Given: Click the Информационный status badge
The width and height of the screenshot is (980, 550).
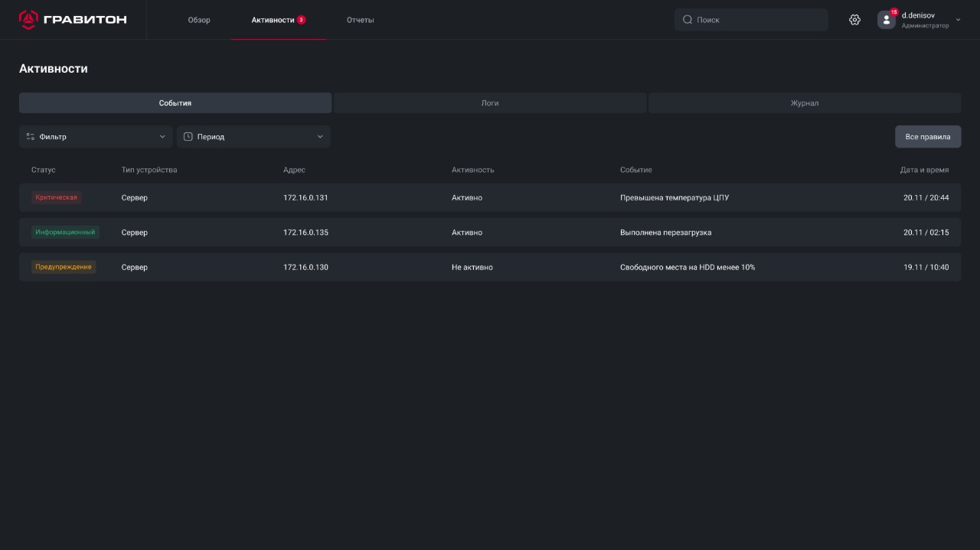Looking at the screenshot, I should tap(65, 233).
